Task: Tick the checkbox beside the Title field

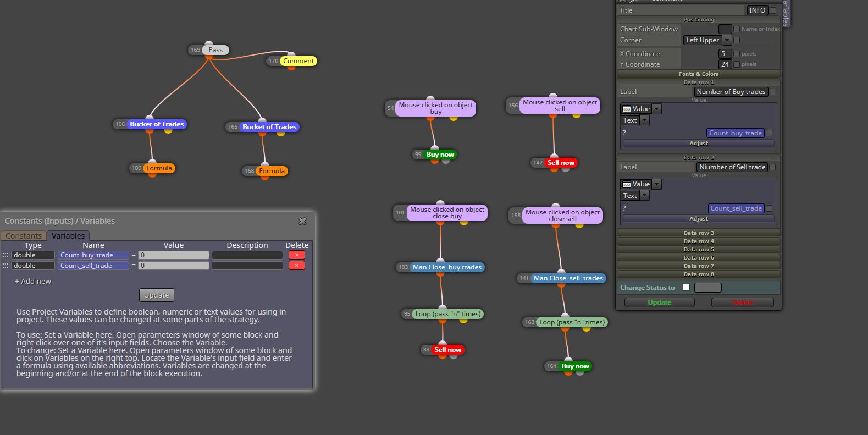Action: [773, 10]
